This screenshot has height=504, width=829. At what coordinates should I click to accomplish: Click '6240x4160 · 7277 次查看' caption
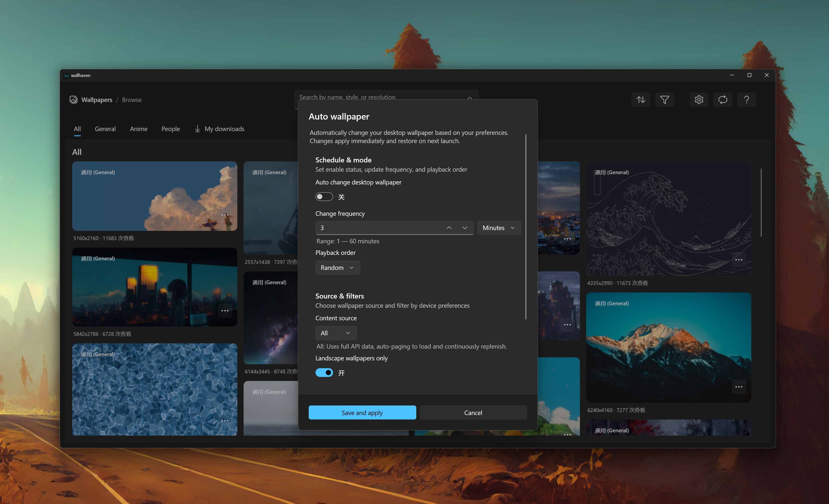click(x=616, y=410)
